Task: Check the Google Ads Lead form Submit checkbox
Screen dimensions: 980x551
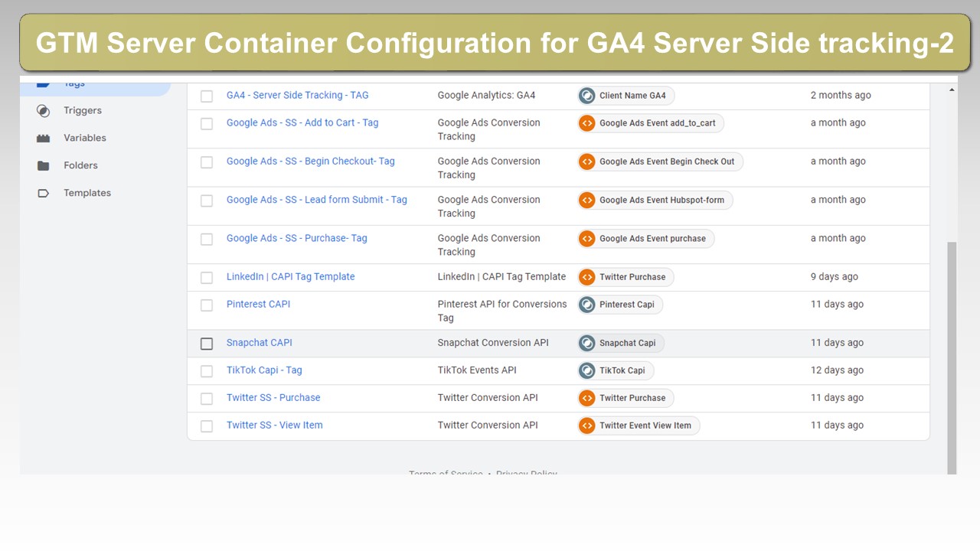Action: (x=207, y=201)
